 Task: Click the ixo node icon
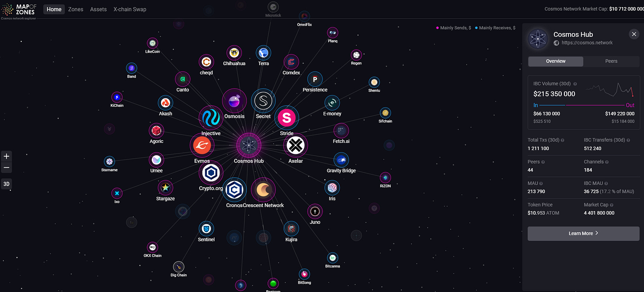117,193
